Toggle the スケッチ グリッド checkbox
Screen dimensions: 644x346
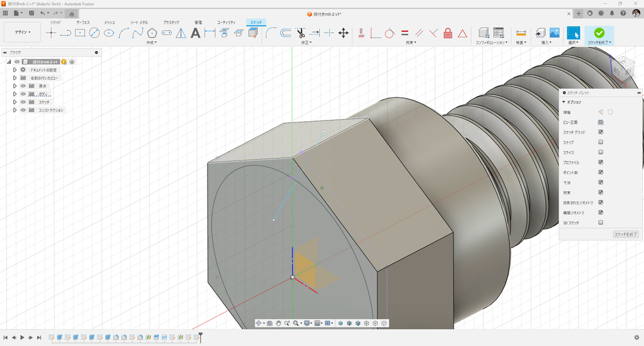click(600, 132)
